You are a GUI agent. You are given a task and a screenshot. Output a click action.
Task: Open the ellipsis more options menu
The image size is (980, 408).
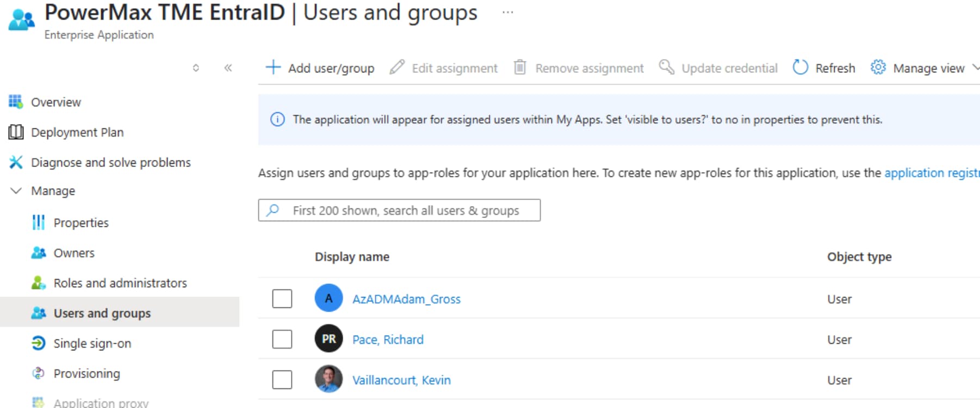(x=507, y=13)
